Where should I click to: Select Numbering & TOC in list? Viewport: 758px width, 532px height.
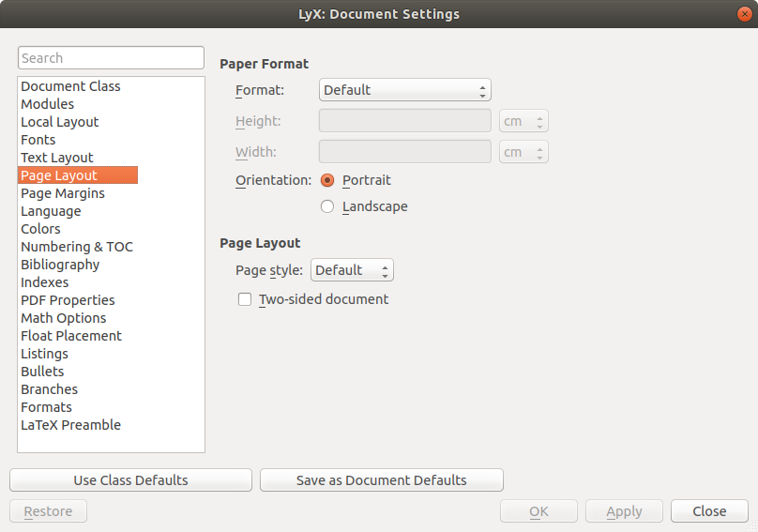(77, 247)
